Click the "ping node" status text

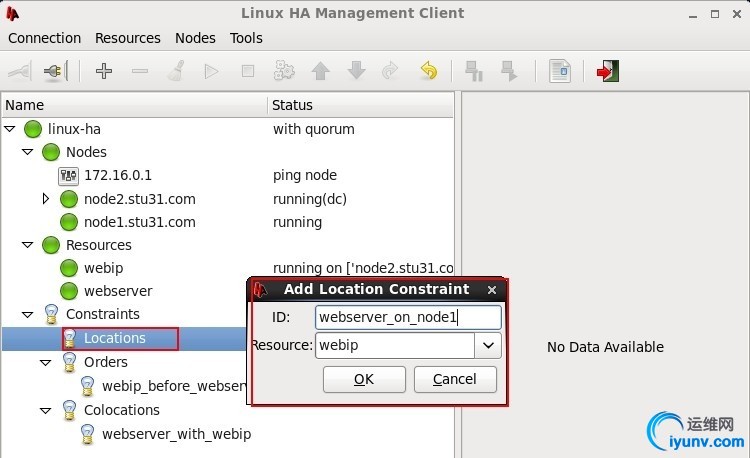click(x=305, y=175)
